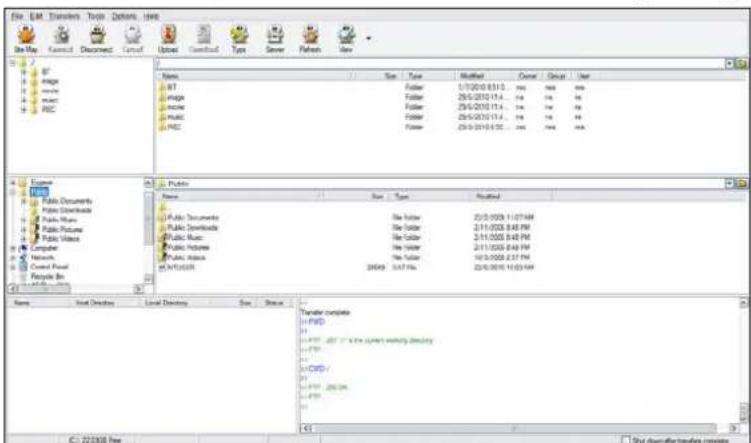This screenshot has height=443, width=751.
Task: Open the small arrow beside View icon
Action: (368, 38)
